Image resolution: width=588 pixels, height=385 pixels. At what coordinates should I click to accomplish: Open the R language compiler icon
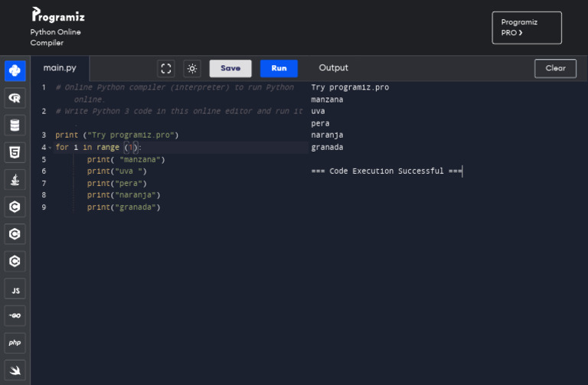(15, 98)
